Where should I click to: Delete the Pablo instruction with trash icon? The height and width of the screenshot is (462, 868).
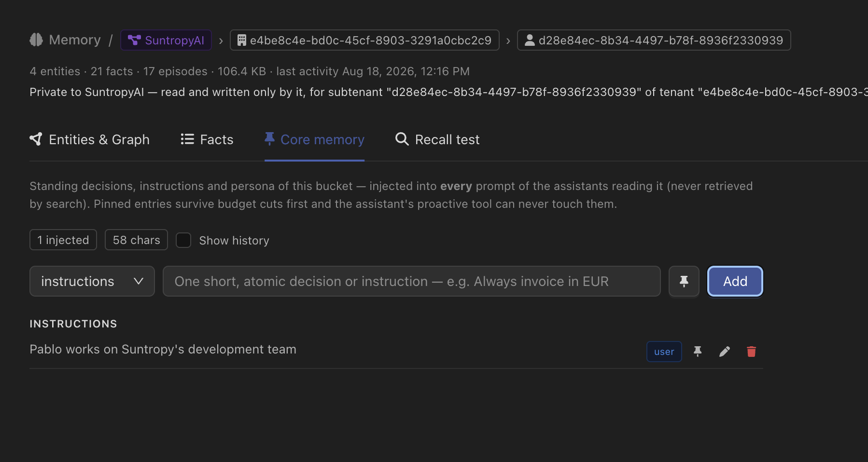[751, 352]
